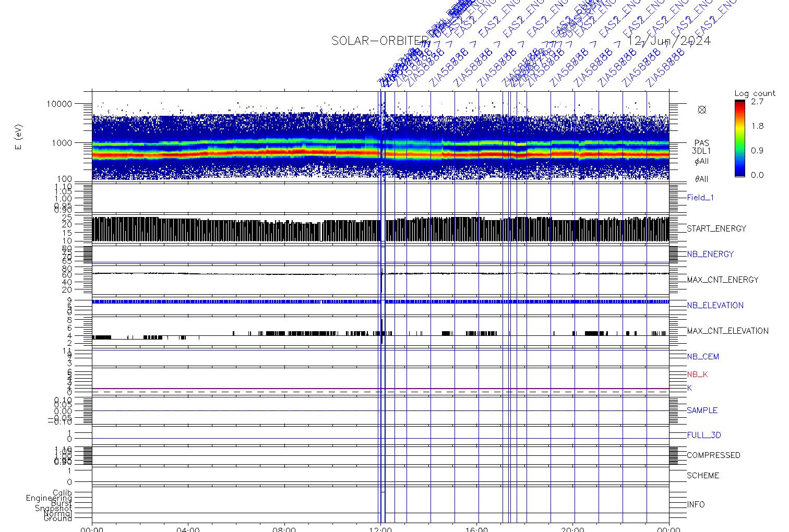Click the 3DL1 label
Screen dimensions: 789x532
(x=701, y=151)
